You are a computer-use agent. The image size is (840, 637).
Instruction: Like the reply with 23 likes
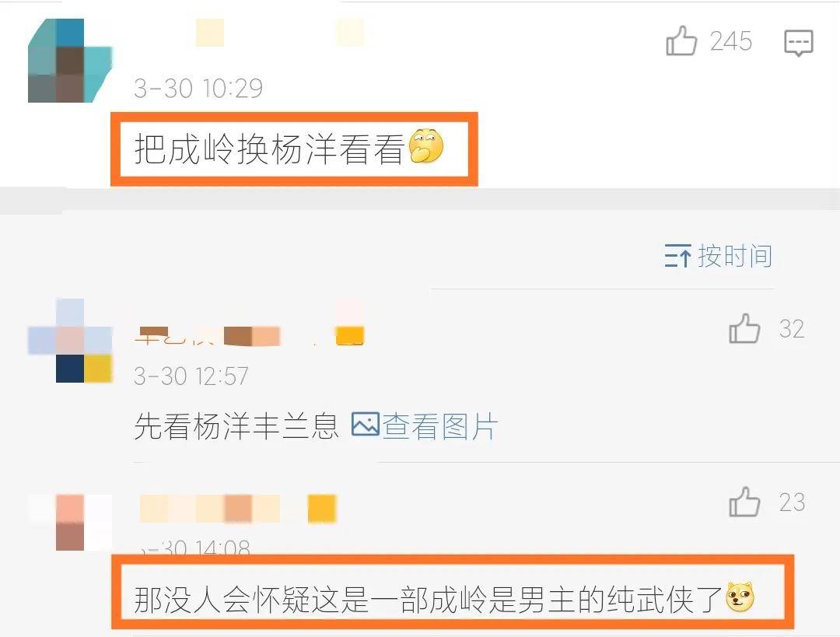tap(744, 502)
